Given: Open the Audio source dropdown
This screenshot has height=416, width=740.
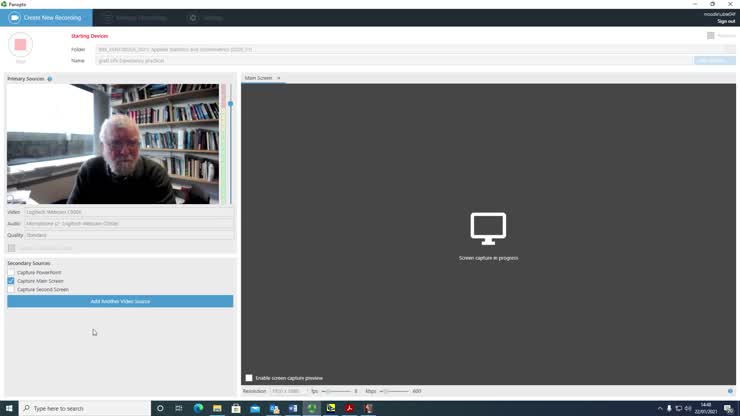Looking at the screenshot, I should pyautogui.click(x=129, y=223).
